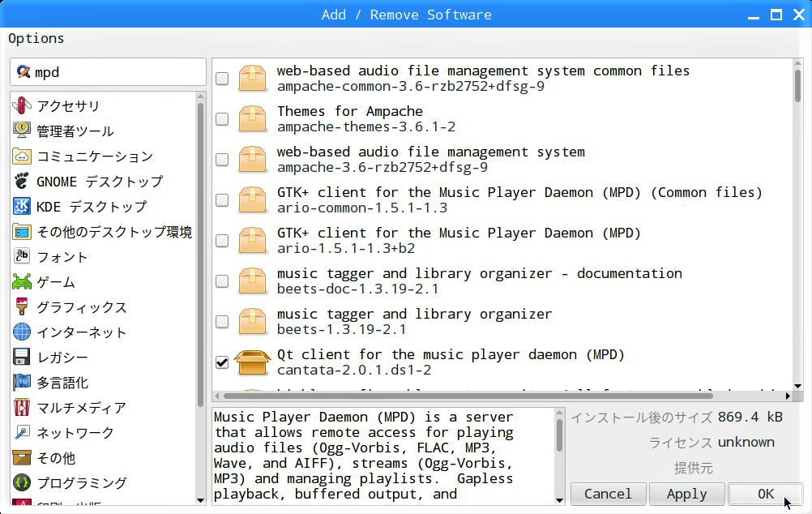Enable the ampache-3.6-rzb2752+dfsg-9 checkbox
The image size is (812, 514).
(222, 159)
